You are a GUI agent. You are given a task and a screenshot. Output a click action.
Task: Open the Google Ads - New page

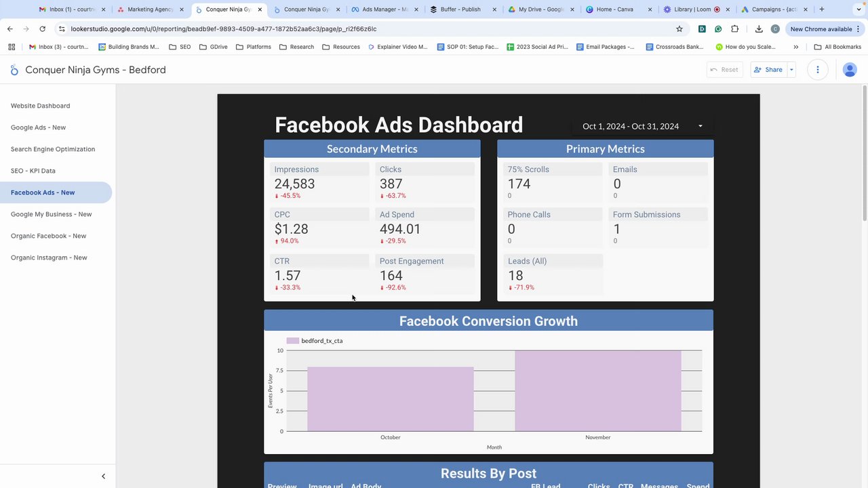(38, 127)
